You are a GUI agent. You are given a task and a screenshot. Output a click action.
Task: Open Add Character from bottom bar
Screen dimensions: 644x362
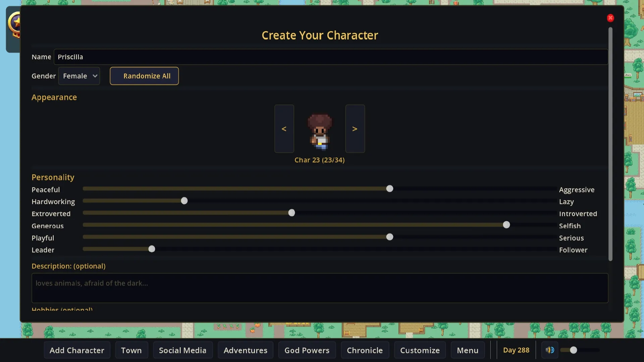77,350
